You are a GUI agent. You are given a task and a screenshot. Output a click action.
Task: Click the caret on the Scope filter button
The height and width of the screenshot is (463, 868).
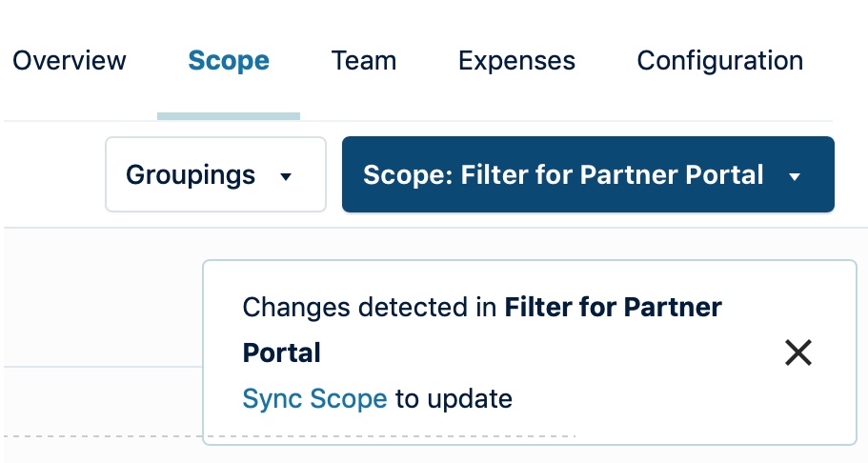point(795,176)
